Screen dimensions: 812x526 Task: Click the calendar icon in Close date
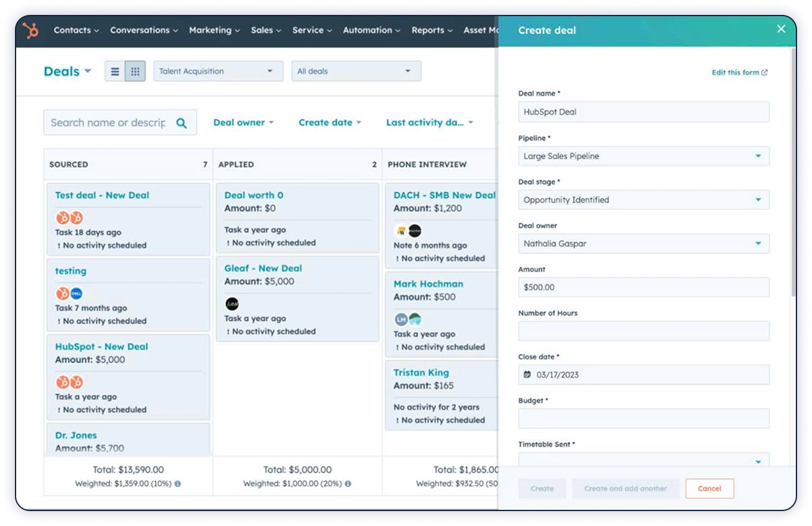pos(527,375)
